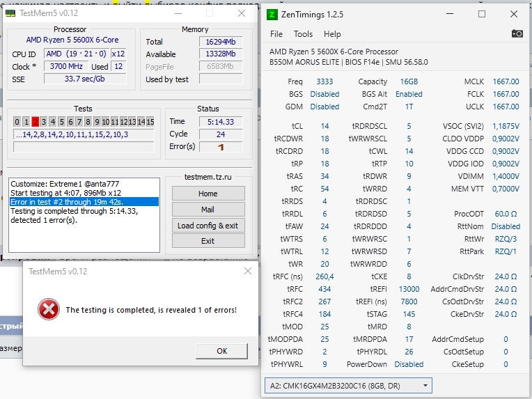Minimize the ZenTimings window

pyautogui.click(x=450, y=14)
